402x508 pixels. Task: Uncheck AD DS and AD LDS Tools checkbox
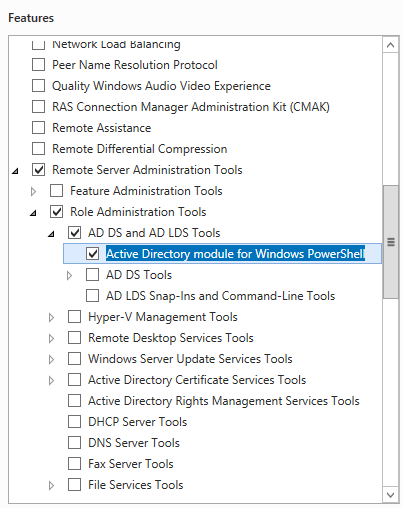tap(74, 233)
